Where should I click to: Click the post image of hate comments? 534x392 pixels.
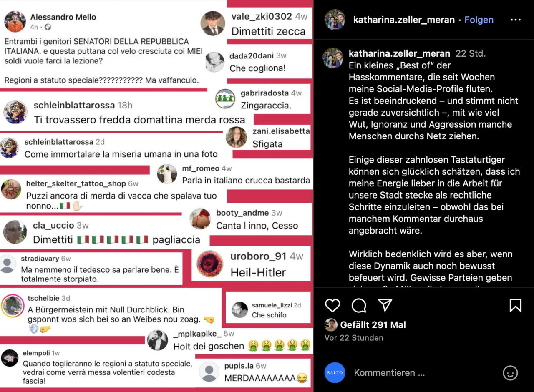[x=157, y=196]
